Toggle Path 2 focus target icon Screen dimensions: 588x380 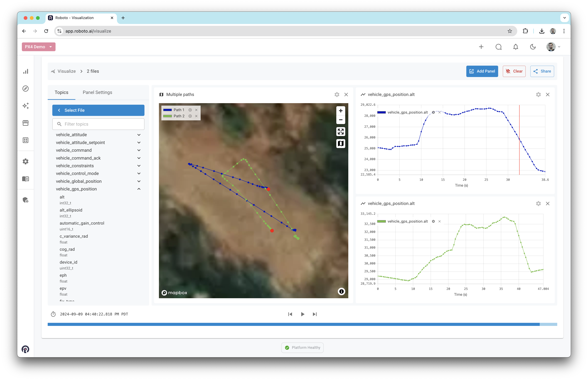pos(190,116)
